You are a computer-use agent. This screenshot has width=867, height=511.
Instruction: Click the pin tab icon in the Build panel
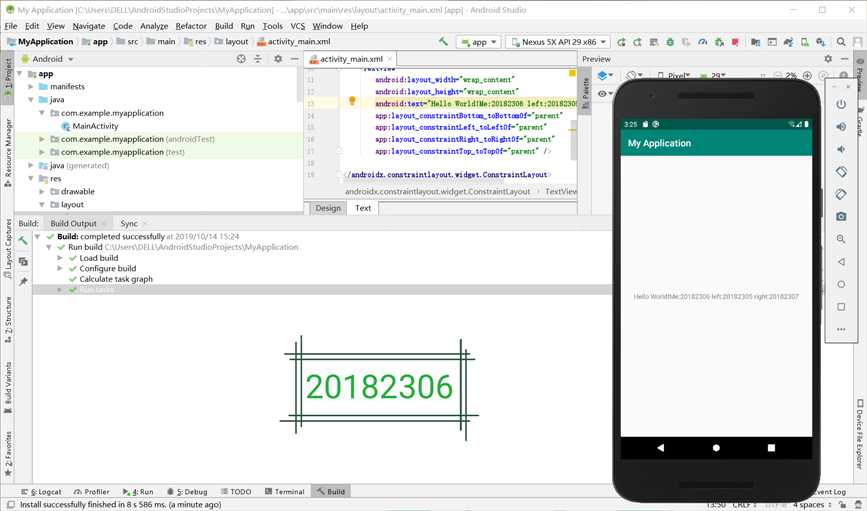pos(23,281)
